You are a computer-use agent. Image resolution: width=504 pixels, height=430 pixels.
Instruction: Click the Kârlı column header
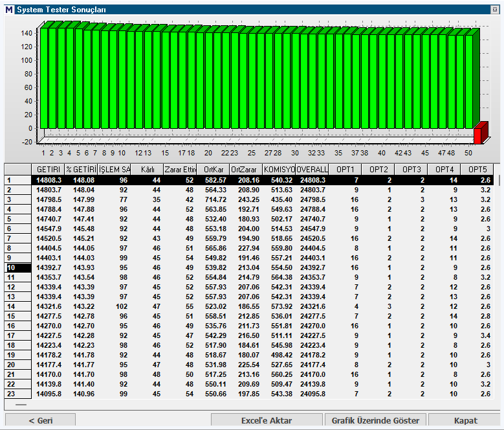pos(148,170)
